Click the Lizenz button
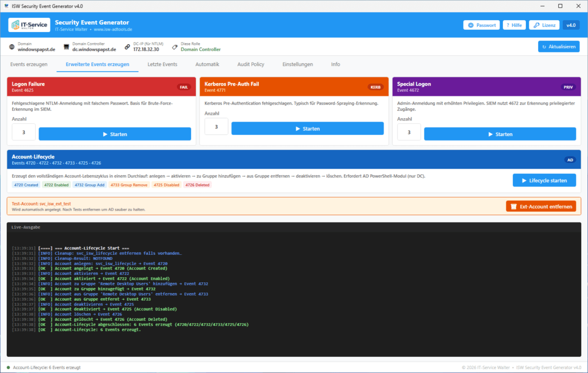 point(544,25)
